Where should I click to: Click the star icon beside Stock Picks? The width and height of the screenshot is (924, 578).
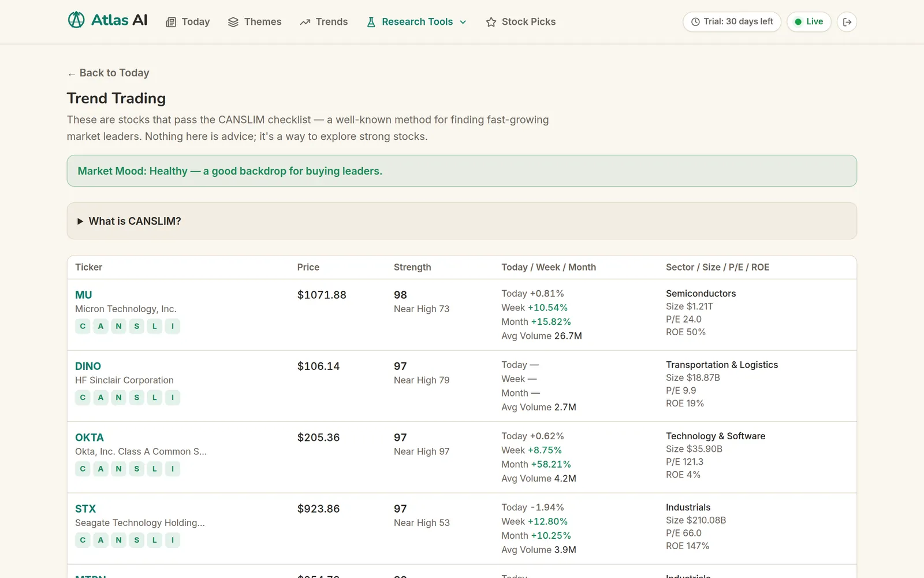(491, 22)
